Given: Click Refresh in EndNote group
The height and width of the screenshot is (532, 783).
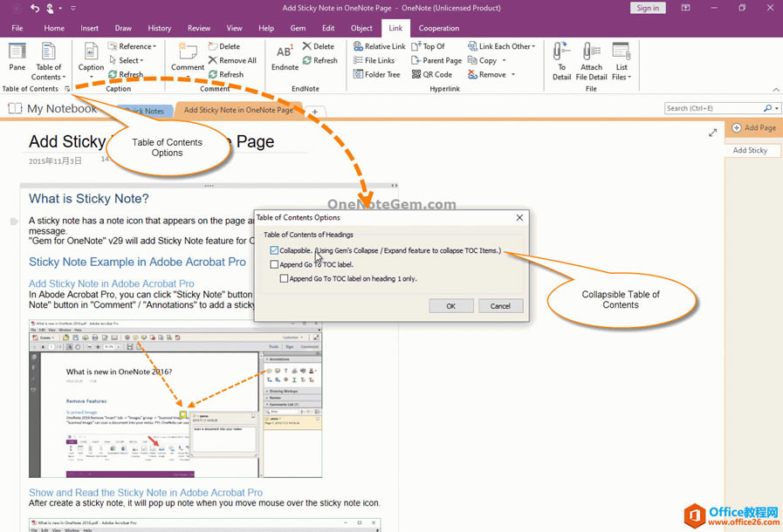Looking at the screenshot, I should (320, 60).
